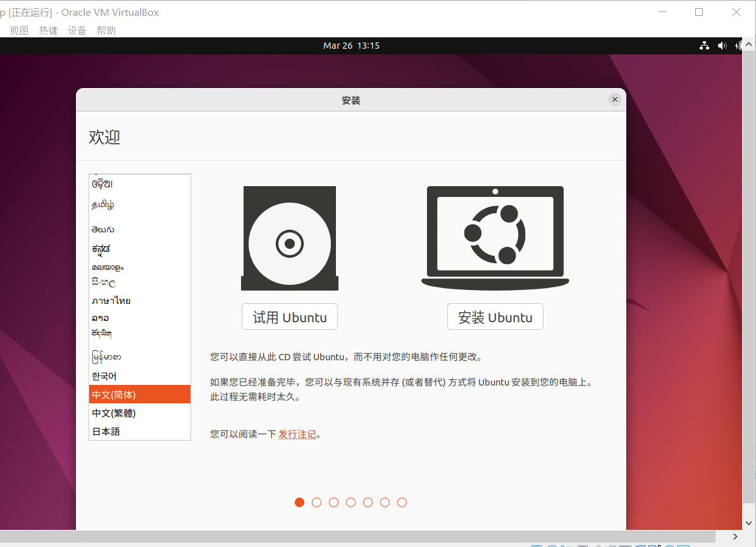Click the last step progress dot
The image size is (756, 547).
402,502
